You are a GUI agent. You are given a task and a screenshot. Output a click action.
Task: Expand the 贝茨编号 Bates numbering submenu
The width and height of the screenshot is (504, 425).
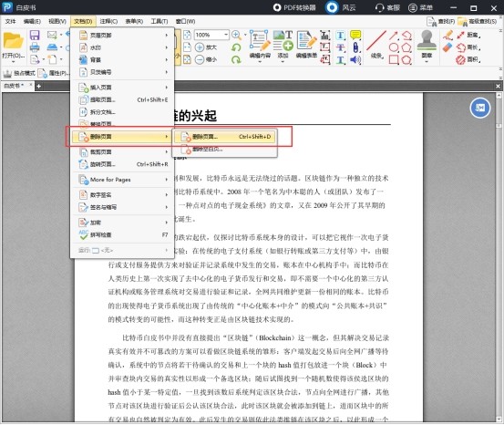pyautogui.click(x=122, y=72)
